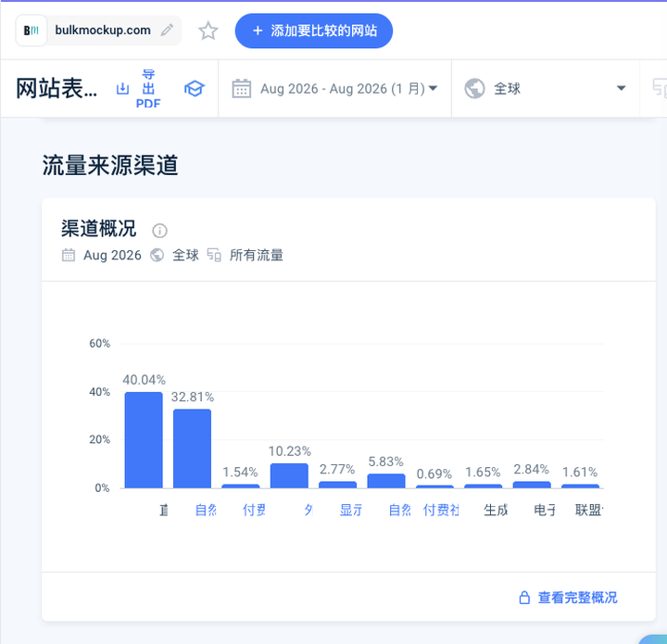Click the small globe icon in chart subtitle
This screenshot has height=644, width=667.
(x=157, y=255)
